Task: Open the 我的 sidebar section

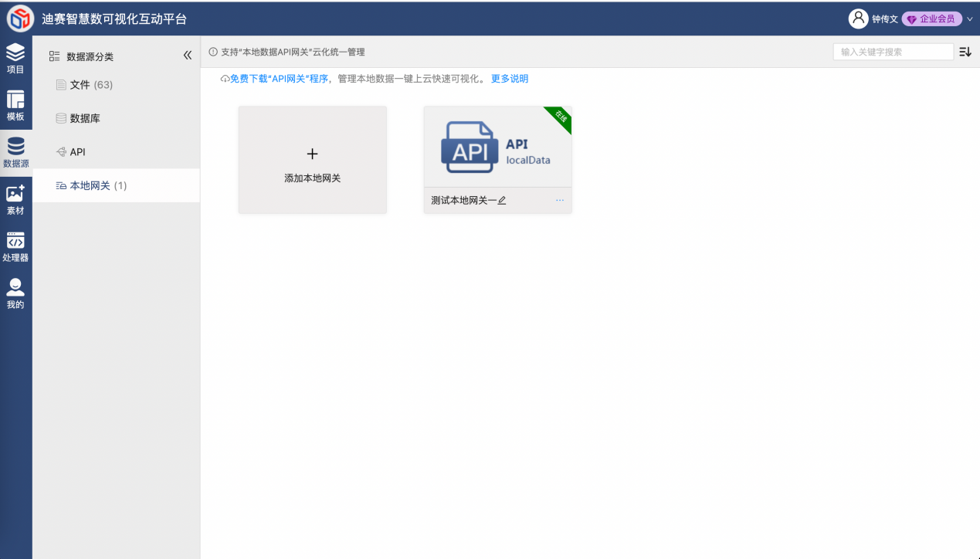Action: coord(15,294)
